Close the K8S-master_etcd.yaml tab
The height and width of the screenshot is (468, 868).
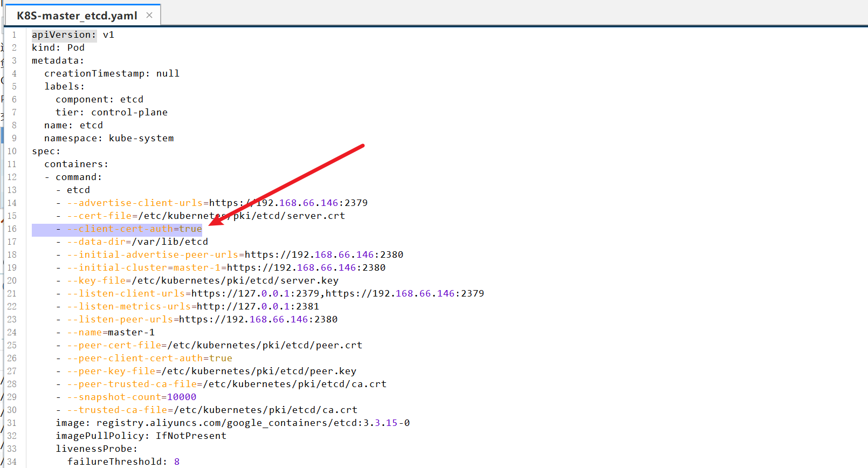[149, 15]
